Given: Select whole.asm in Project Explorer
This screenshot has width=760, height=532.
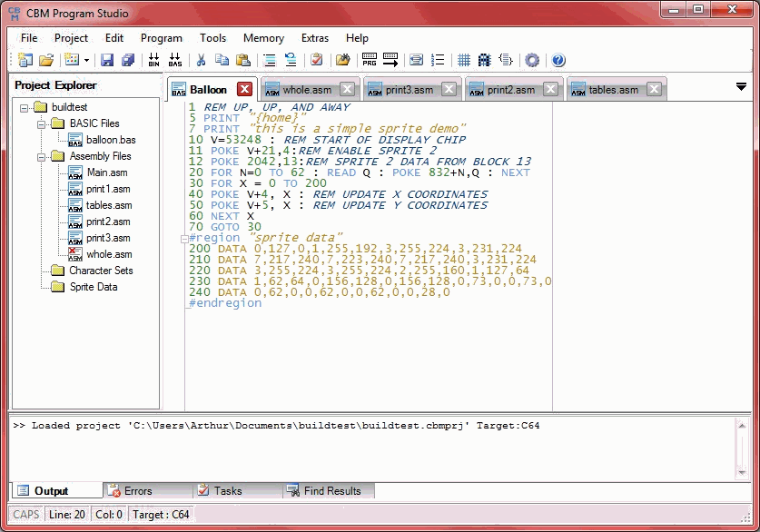Looking at the screenshot, I should [108, 254].
